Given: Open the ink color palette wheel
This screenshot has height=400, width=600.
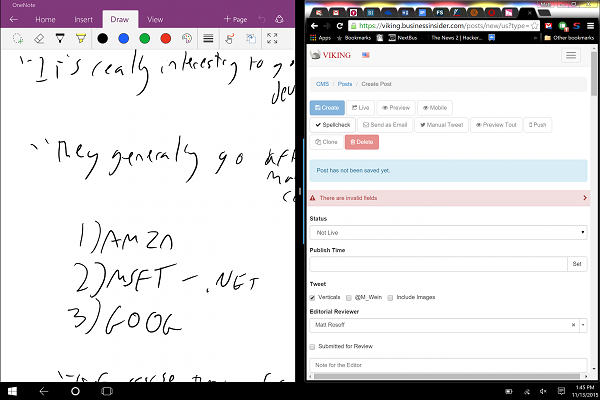Looking at the screenshot, I should (187, 38).
